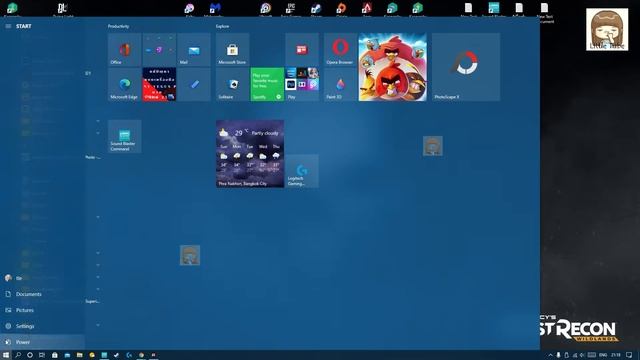Open the Logitech Gaming tile
Image resolution: width=640 pixels, height=360 pixels.
point(302,171)
